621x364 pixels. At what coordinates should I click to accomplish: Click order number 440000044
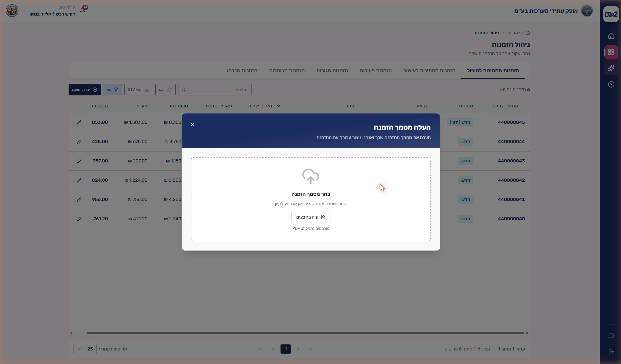point(511,142)
